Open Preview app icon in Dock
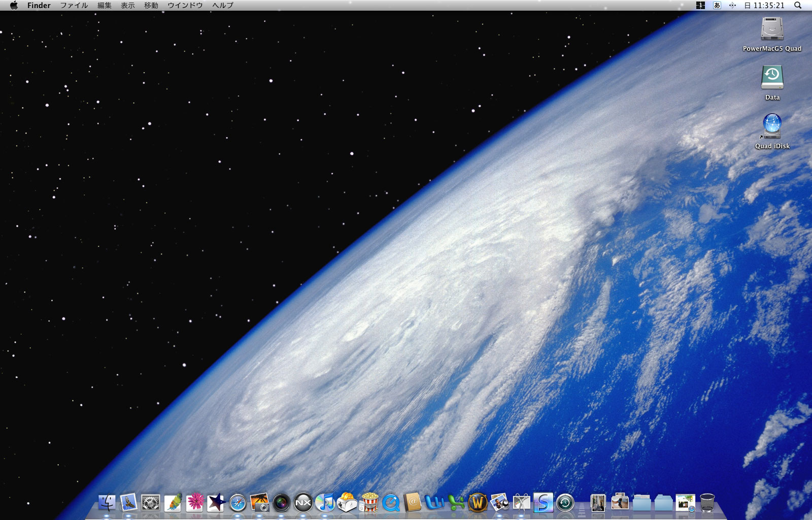This screenshot has width=812, height=520. click(500, 503)
